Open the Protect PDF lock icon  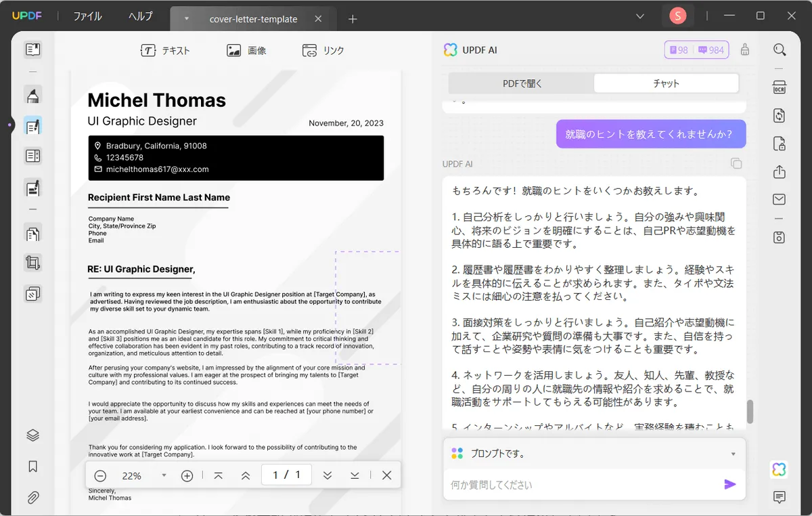pos(780,144)
